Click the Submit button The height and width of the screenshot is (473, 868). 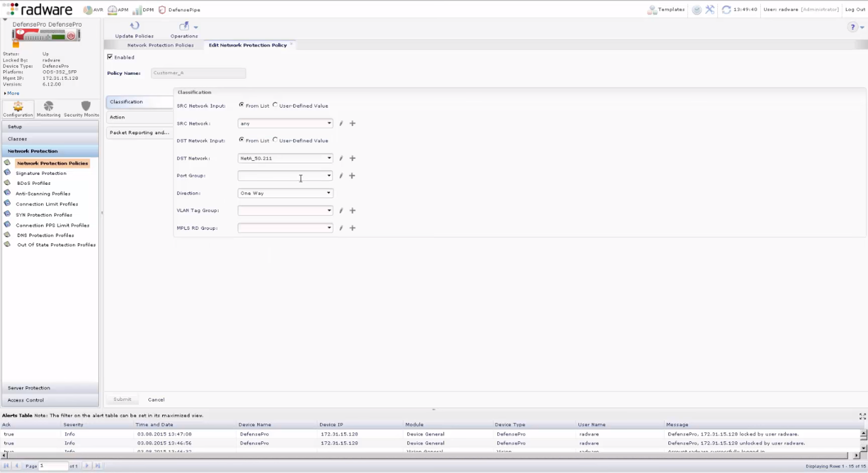coord(122,400)
